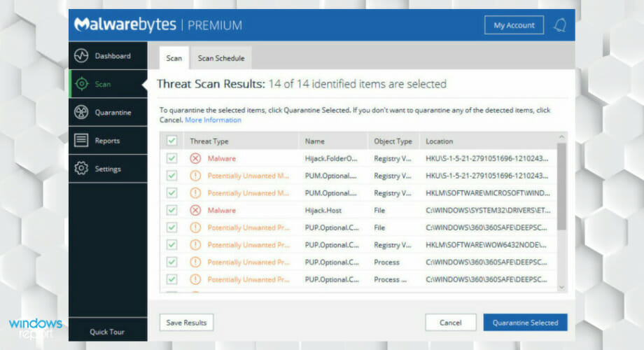The image size is (644, 350).
Task: Click the Scan target icon in sidebar
Action: pos(81,84)
